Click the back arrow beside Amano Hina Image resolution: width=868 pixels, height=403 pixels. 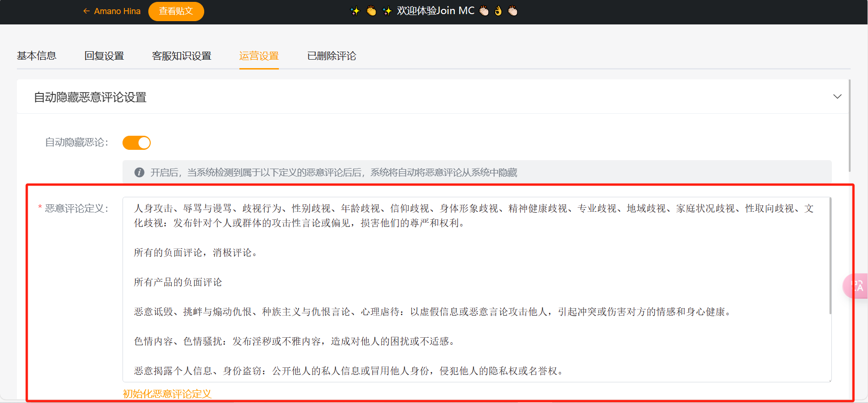point(86,11)
